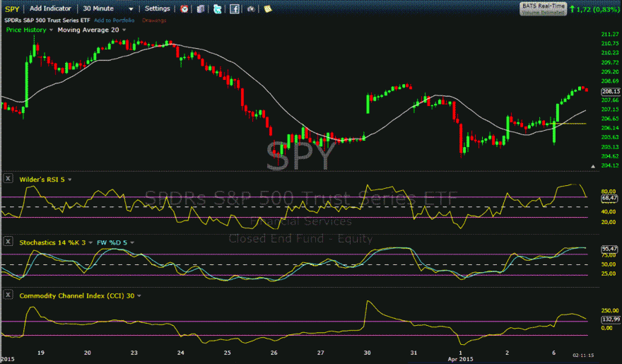Click the CCI current value 132,99

611,319
